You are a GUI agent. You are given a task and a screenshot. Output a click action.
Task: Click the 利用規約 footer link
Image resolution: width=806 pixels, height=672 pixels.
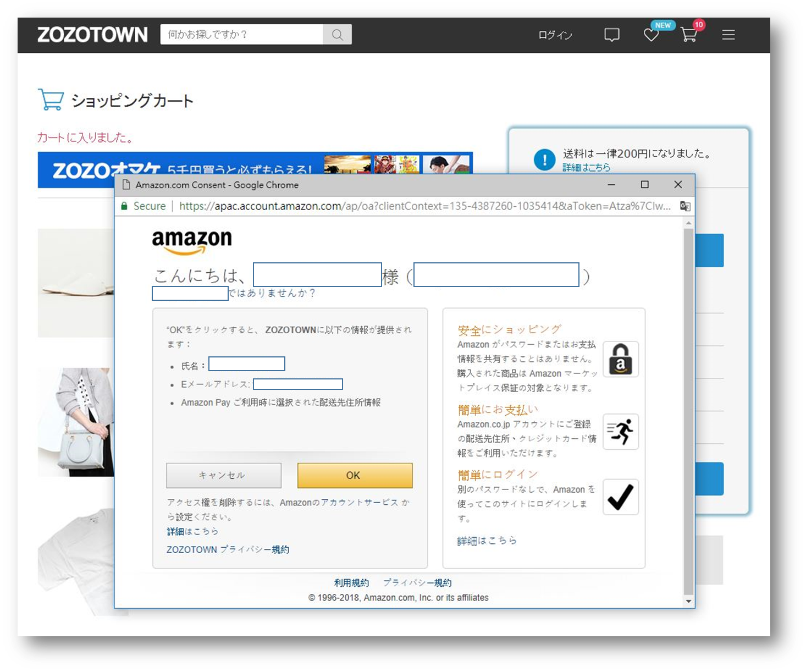click(351, 582)
